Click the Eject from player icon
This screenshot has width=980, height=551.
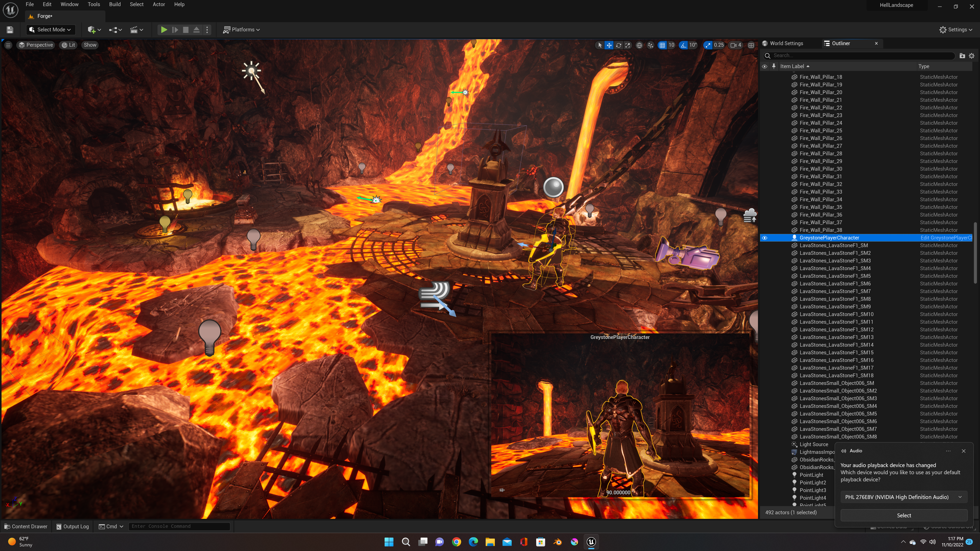pyautogui.click(x=196, y=30)
